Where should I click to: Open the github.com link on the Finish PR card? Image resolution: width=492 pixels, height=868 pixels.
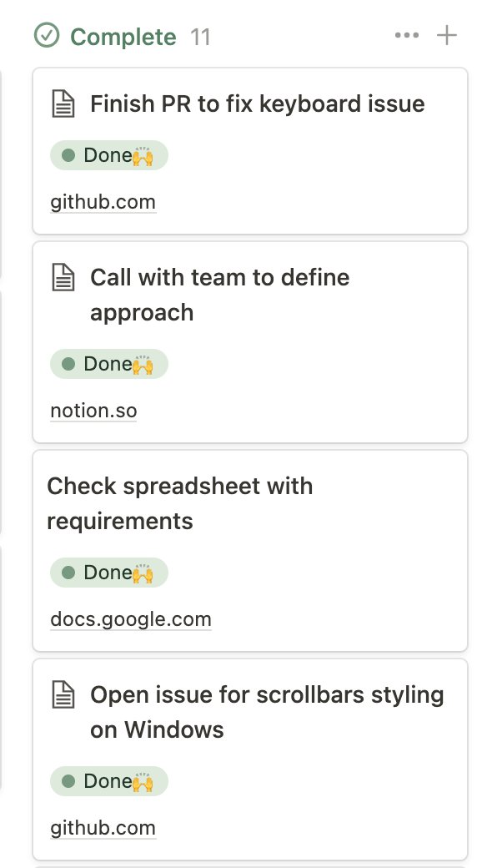(103, 201)
